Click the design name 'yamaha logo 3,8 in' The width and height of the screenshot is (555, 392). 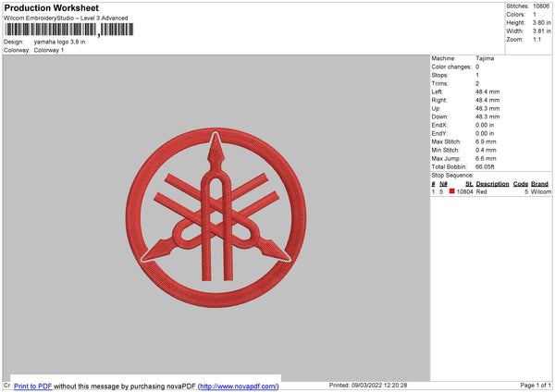(x=59, y=42)
